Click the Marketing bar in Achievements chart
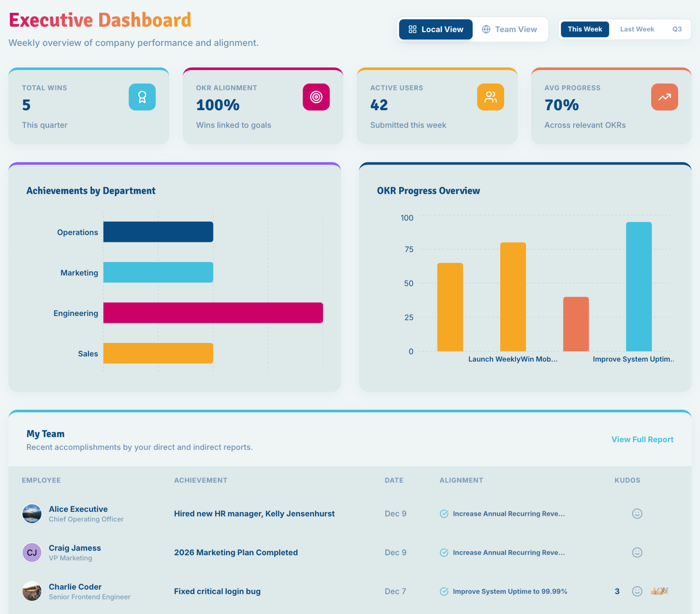 tap(158, 272)
